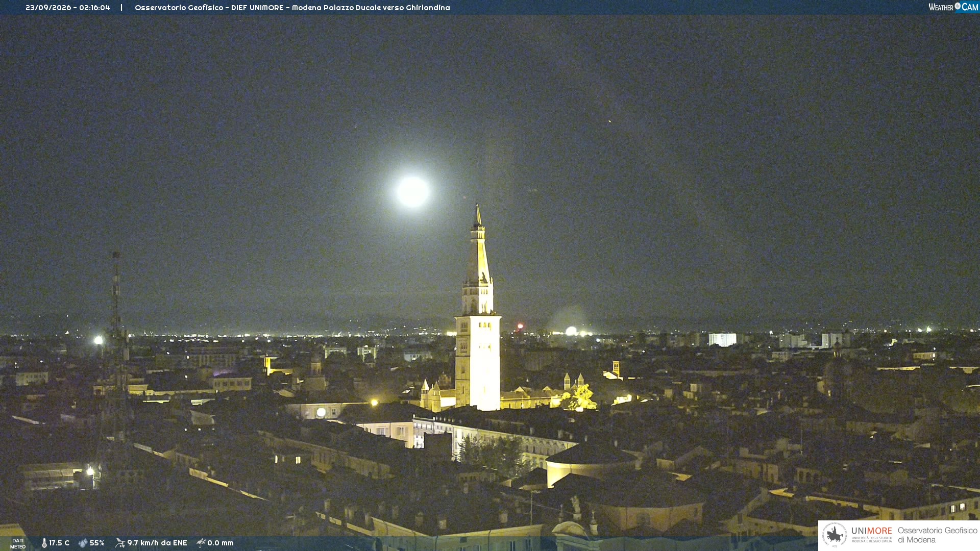This screenshot has height=551, width=980.
Task: Click the vertical separator after the timestamp
Action: point(121,8)
